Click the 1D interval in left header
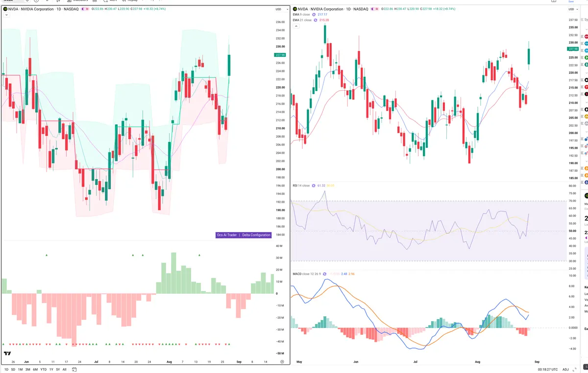588x373 pixels. [59, 9]
